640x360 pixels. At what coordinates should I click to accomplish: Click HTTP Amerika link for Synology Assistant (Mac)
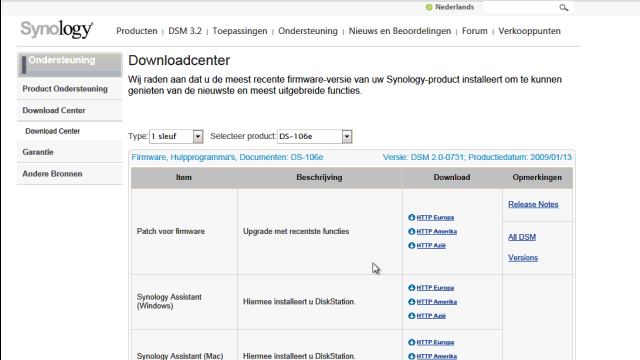click(437, 356)
